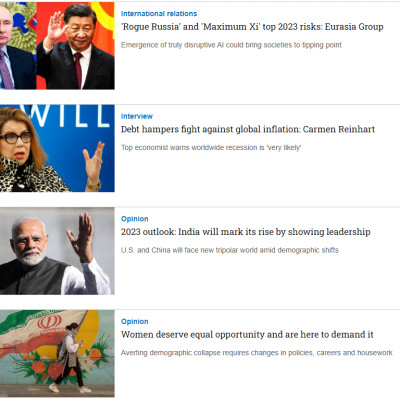400x400 pixels.
Task: Click the WILL banner text in the Reinhart photo
Action: [72, 116]
